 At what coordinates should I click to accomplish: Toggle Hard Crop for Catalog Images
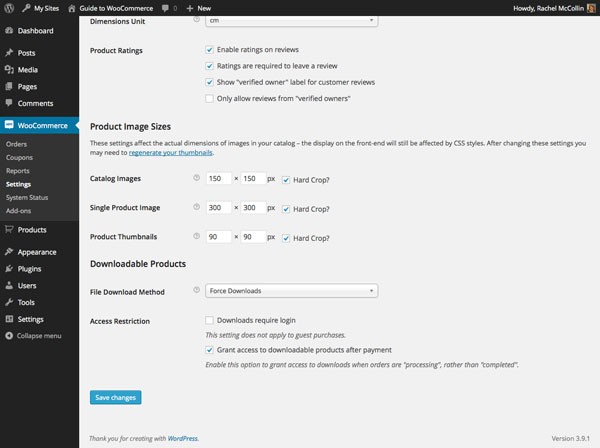coord(286,180)
